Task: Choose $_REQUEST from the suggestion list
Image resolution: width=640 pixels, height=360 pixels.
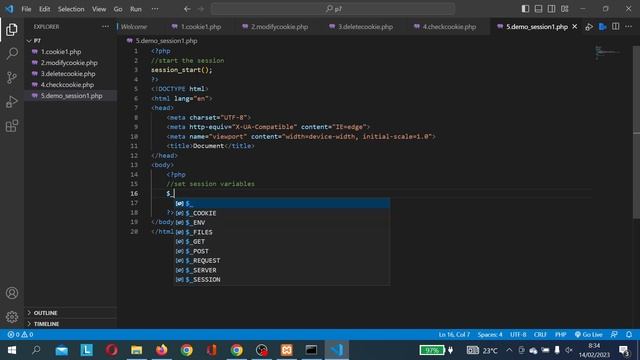Action: 282,260
